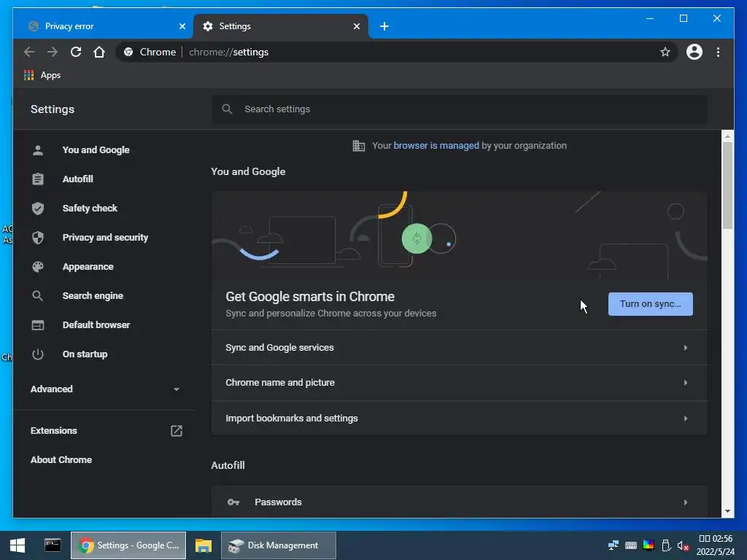Open the Command Prompt taskbar icon
This screenshot has height=560, width=747.
coord(53,545)
